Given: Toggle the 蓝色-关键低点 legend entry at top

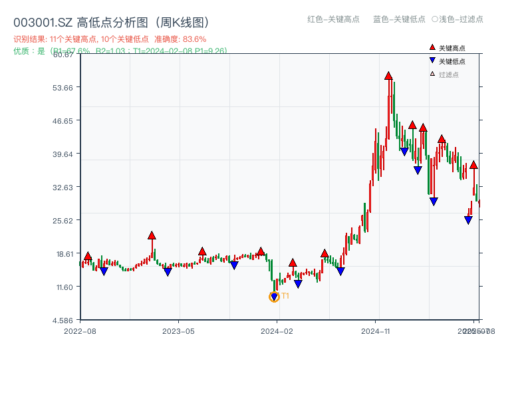Looking at the screenshot, I should tap(399, 19).
